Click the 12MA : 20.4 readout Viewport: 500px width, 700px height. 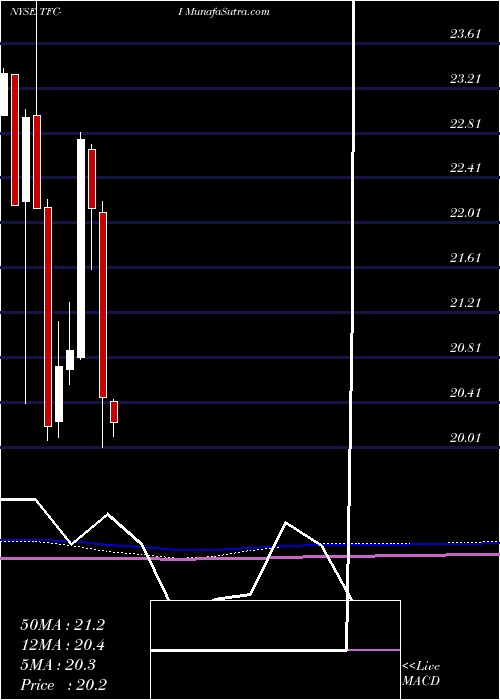click(x=62, y=645)
